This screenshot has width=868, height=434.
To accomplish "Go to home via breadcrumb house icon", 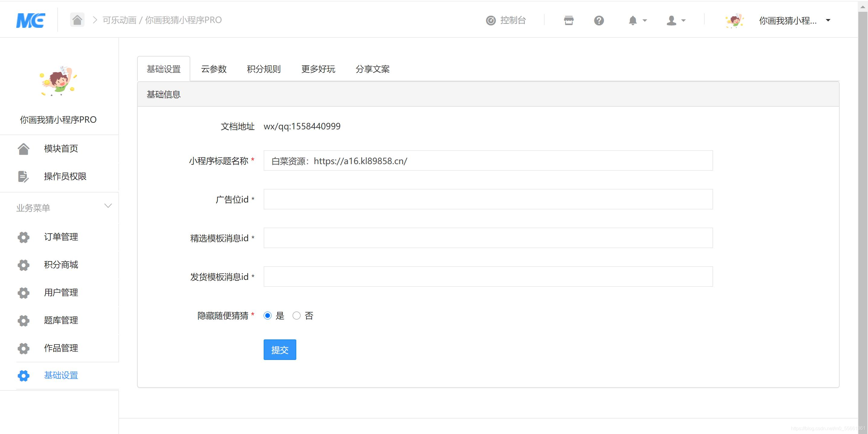I will [77, 20].
